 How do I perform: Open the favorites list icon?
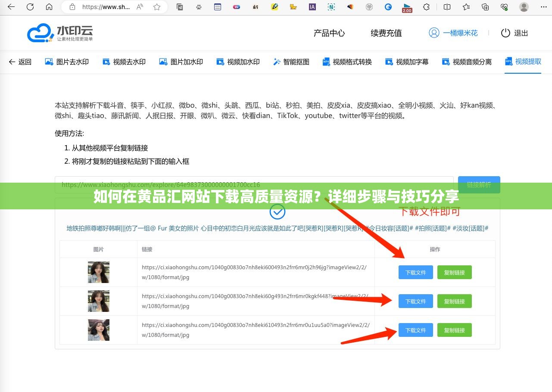tap(466, 7)
